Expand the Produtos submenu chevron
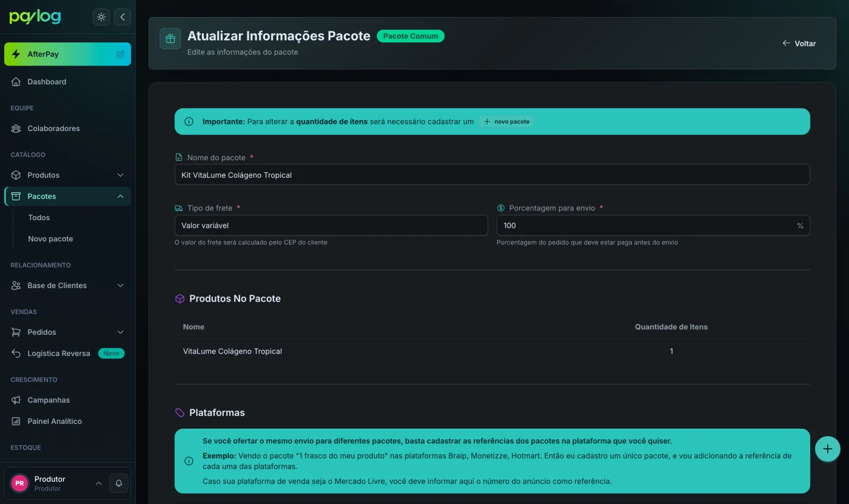The width and height of the screenshot is (849, 504). click(x=120, y=175)
